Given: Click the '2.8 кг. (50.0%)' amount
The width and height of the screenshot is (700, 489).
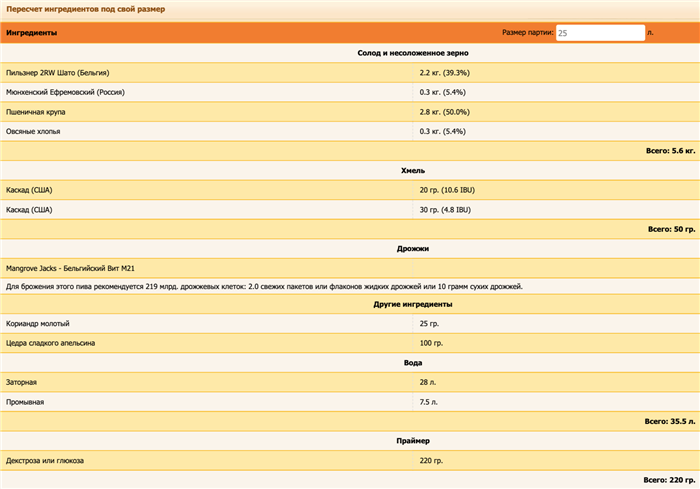Looking at the screenshot, I should (445, 112).
